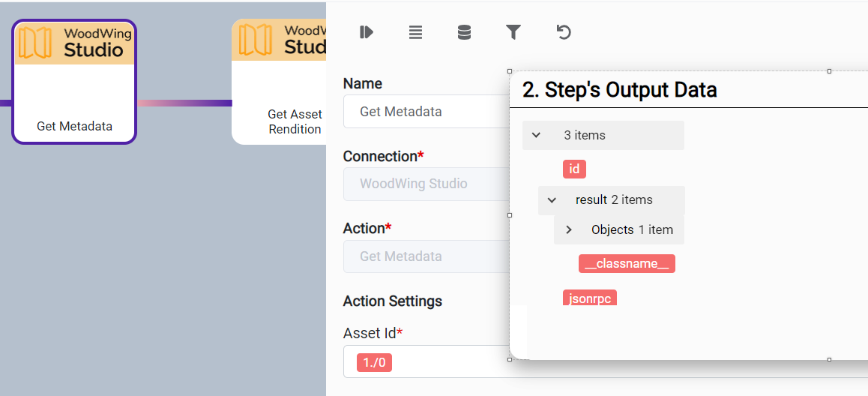Image resolution: width=868 pixels, height=396 pixels.
Task: Select the 'Get Asset Rendition' node label
Action: click(295, 121)
